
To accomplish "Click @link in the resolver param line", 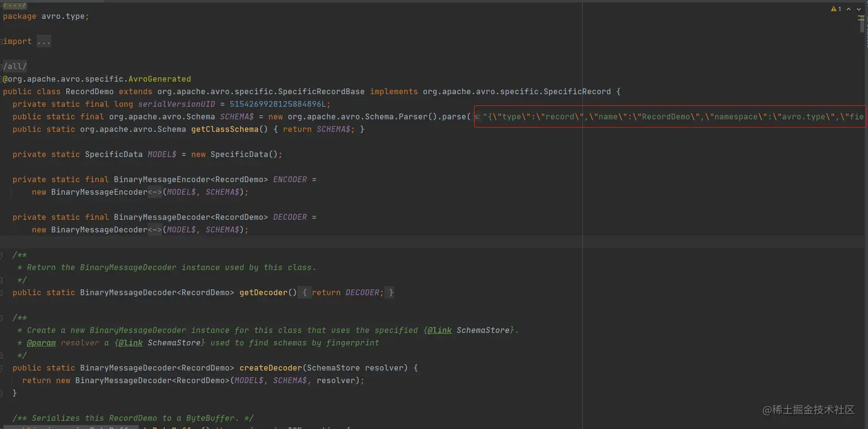I will (131, 343).
